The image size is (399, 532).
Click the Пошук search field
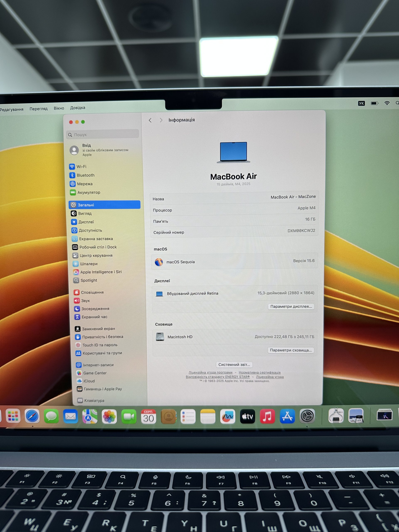coord(102,134)
